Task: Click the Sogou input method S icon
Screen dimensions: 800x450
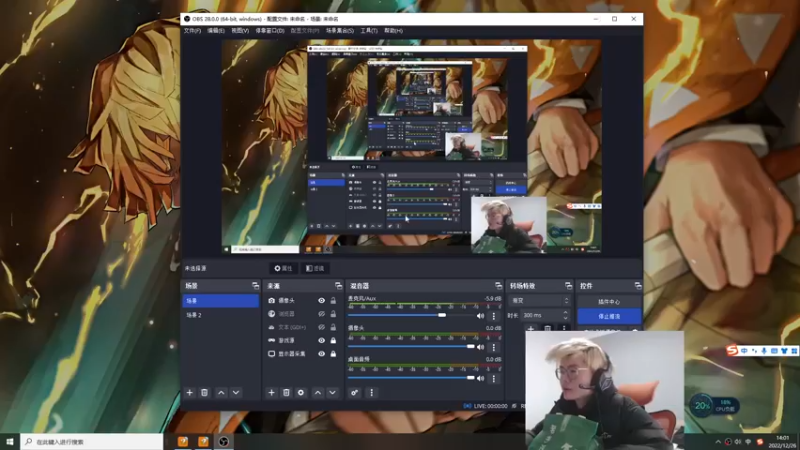Action: [x=733, y=351]
